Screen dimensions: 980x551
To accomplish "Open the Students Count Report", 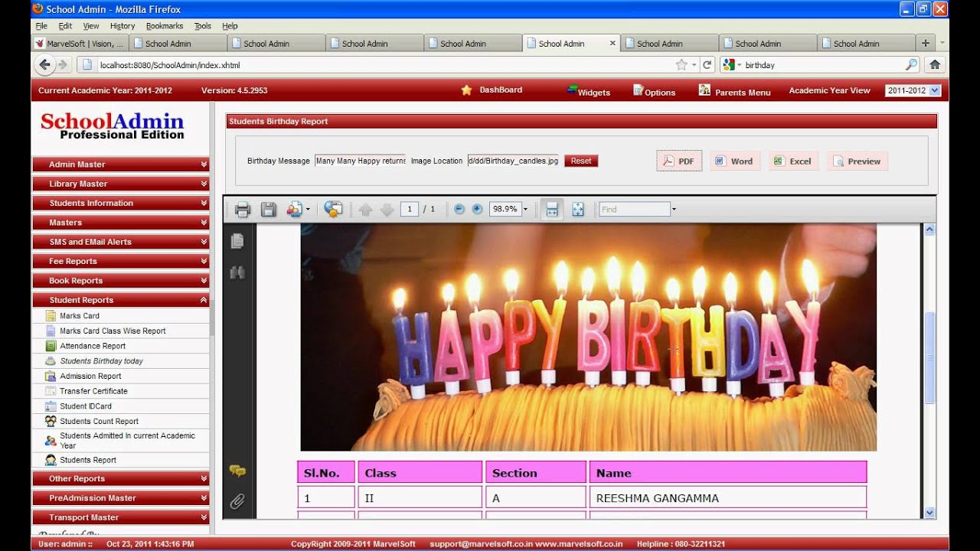I will pos(99,422).
